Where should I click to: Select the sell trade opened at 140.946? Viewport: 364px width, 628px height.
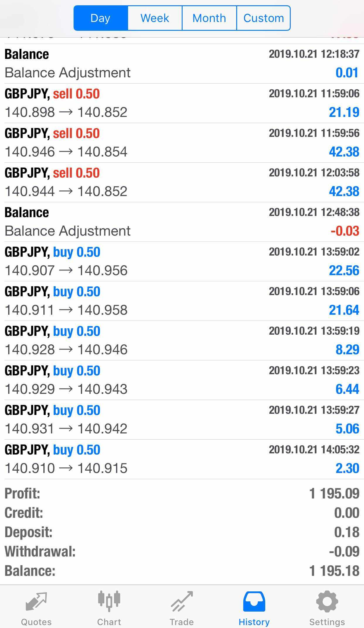[182, 143]
